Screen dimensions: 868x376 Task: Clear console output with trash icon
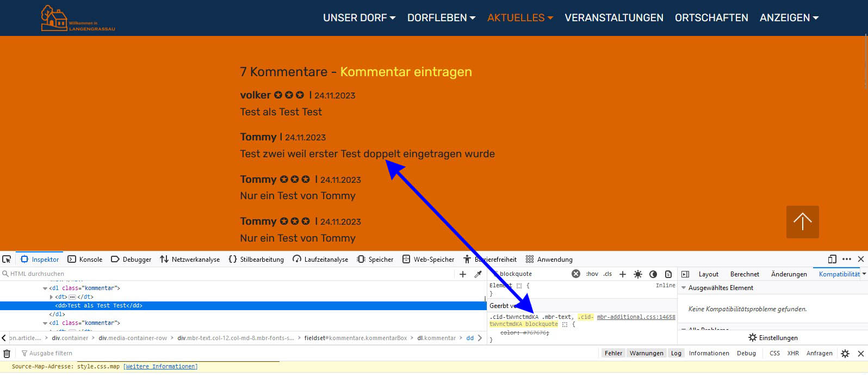[x=7, y=354]
